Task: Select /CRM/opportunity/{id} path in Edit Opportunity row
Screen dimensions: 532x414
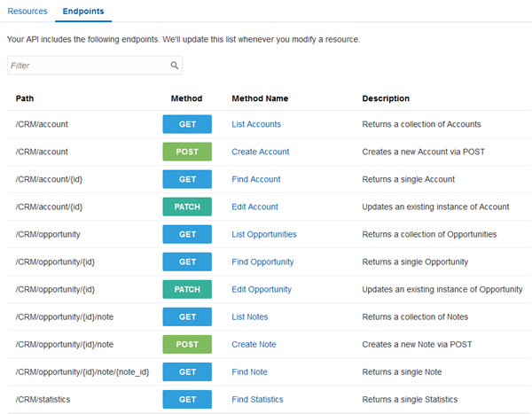Action: 55,289
